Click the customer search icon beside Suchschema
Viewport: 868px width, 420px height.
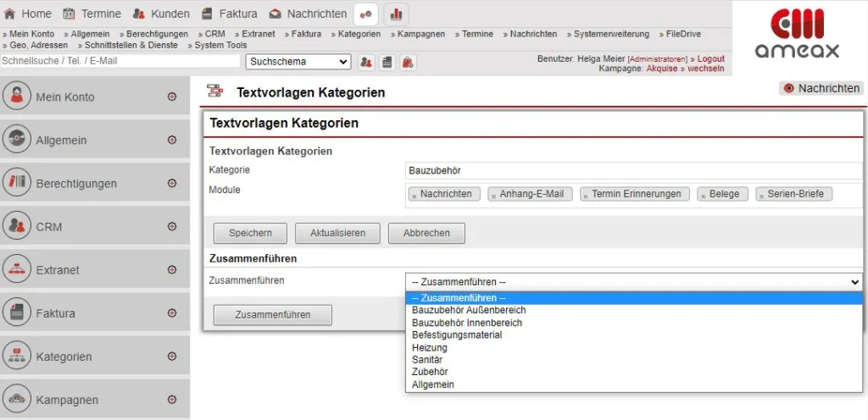pos(366,62)
